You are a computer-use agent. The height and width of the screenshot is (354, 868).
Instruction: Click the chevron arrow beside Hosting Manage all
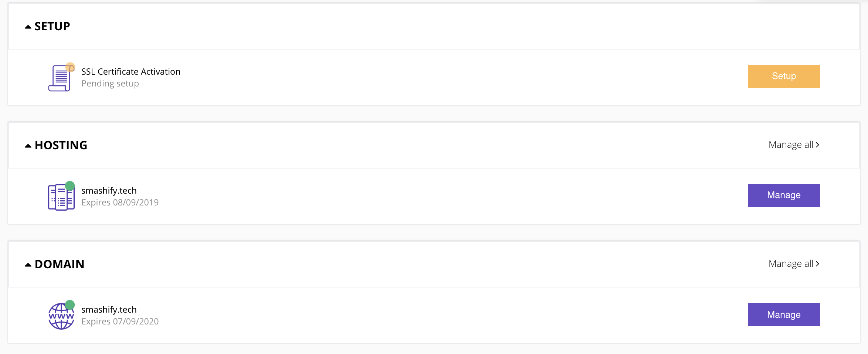(x=817, y=145)
